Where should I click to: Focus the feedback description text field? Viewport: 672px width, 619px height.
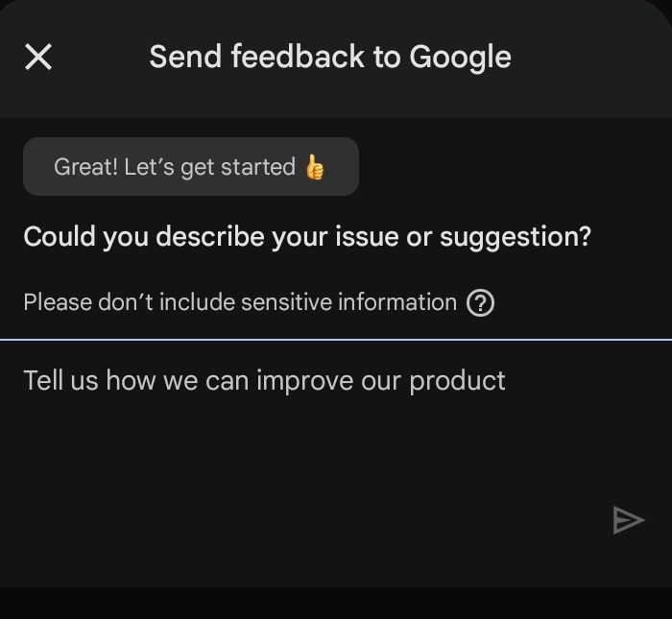click(x=288, y=432)
